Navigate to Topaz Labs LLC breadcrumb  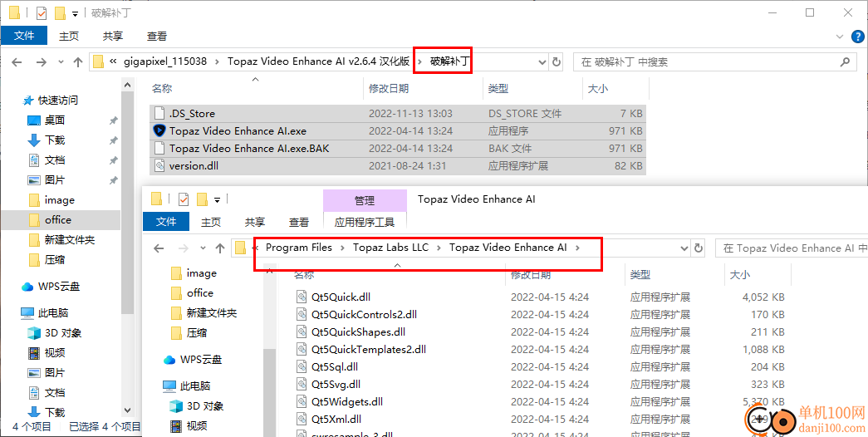tap(391, 248)
